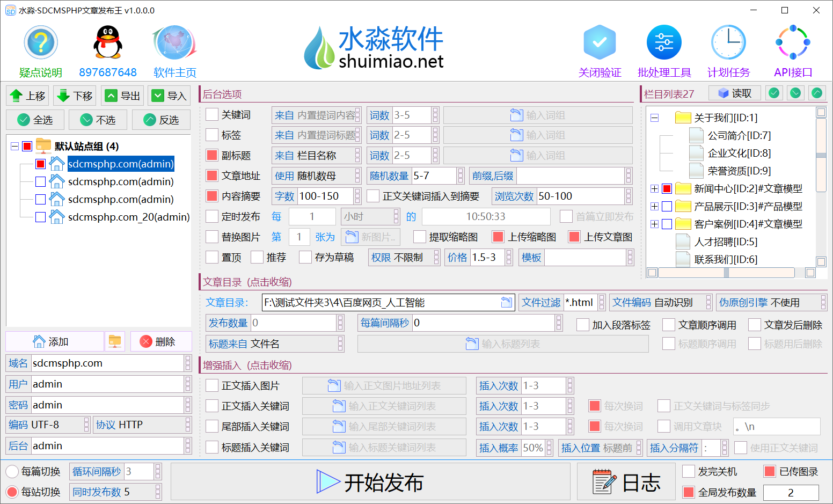Collapse the 关于我们[ID:1] tree node
Image resolution: width=833 pixels, height=504 pixels.
click(654, 118)
